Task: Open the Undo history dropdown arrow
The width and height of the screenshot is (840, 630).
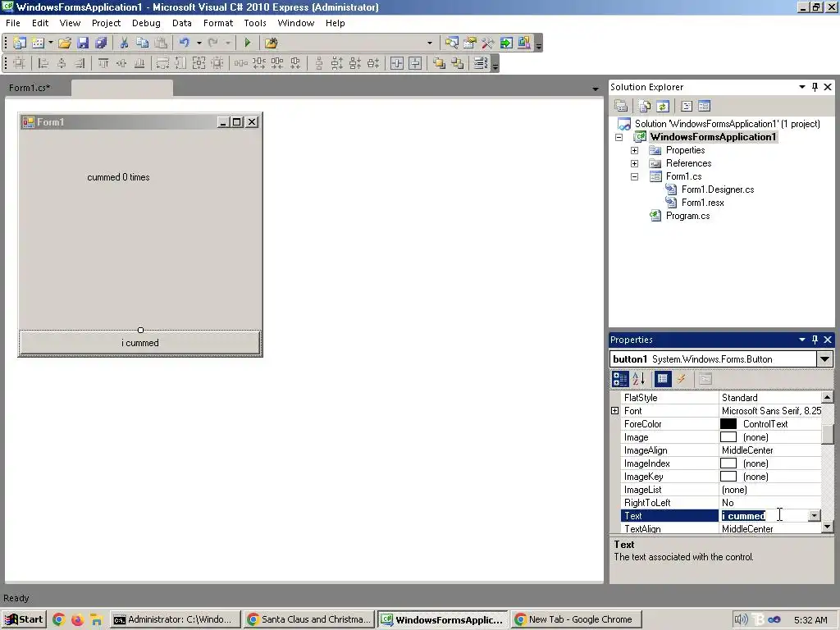Action: click(199, 43)
